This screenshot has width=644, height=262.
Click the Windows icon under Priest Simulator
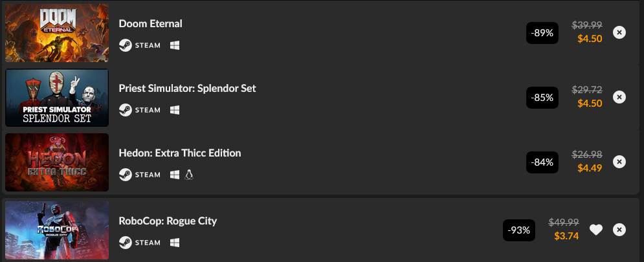[175, 110]
